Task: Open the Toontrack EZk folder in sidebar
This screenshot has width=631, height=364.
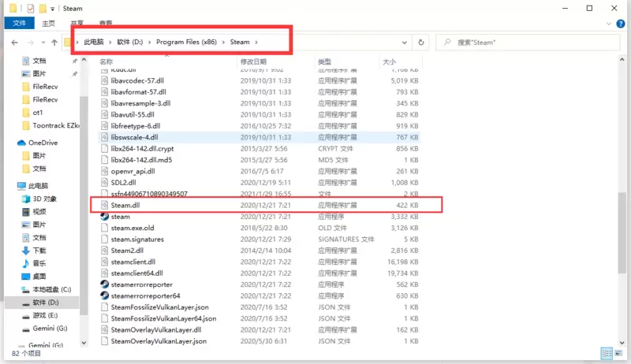Action: tap(55, 125)
